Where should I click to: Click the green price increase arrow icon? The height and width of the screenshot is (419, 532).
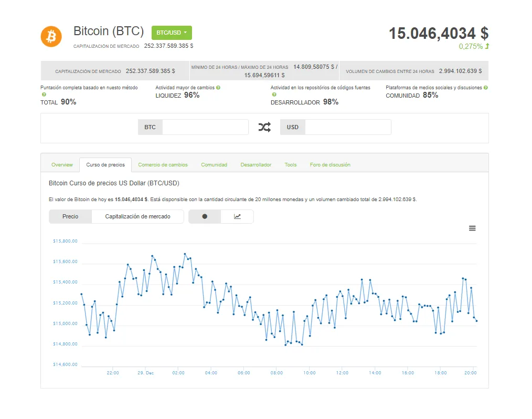[x=487, y=46]
